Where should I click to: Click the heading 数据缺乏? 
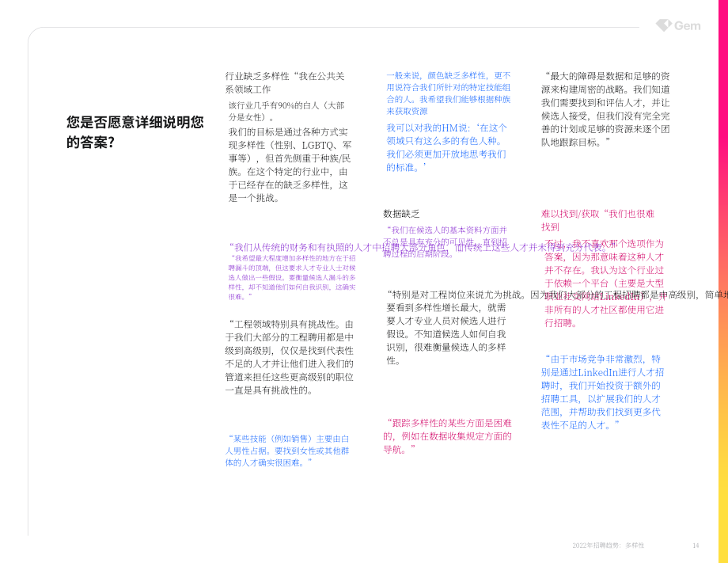(x=401, y=214)
